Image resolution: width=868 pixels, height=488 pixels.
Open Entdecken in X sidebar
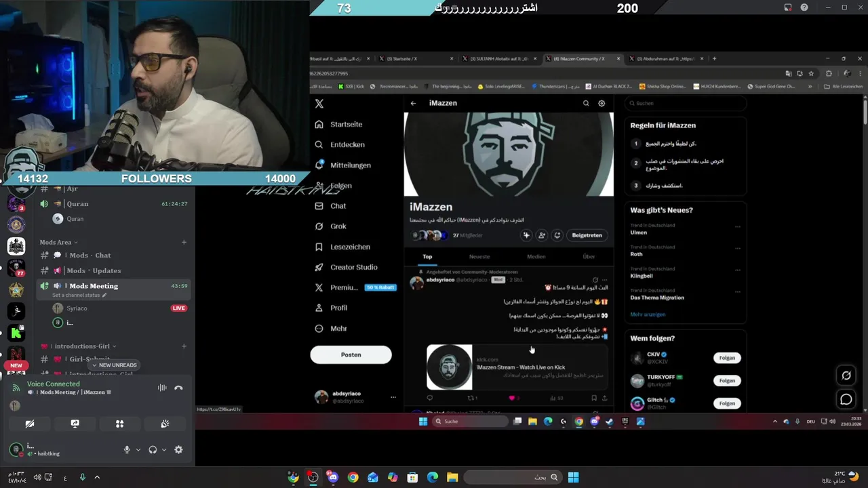point(340,145)
